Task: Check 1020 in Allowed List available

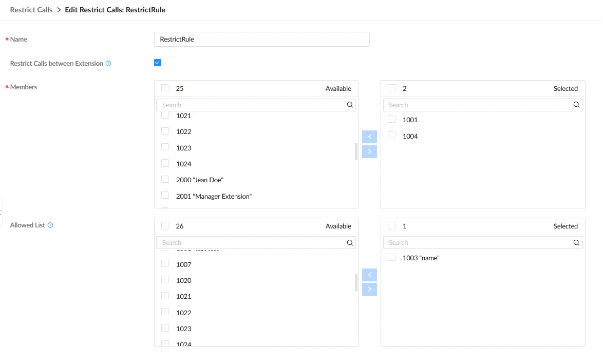Action: [x=165, y=280]
